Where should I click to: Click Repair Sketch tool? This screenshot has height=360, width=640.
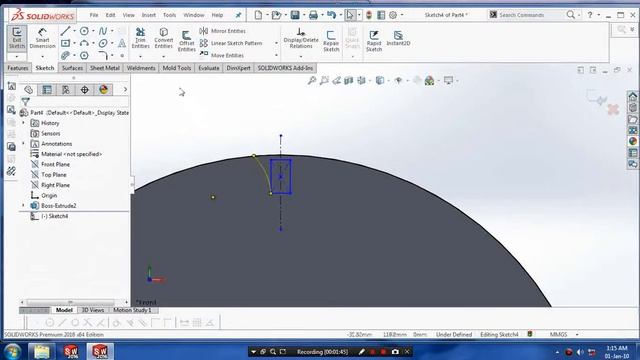point(331,41)
